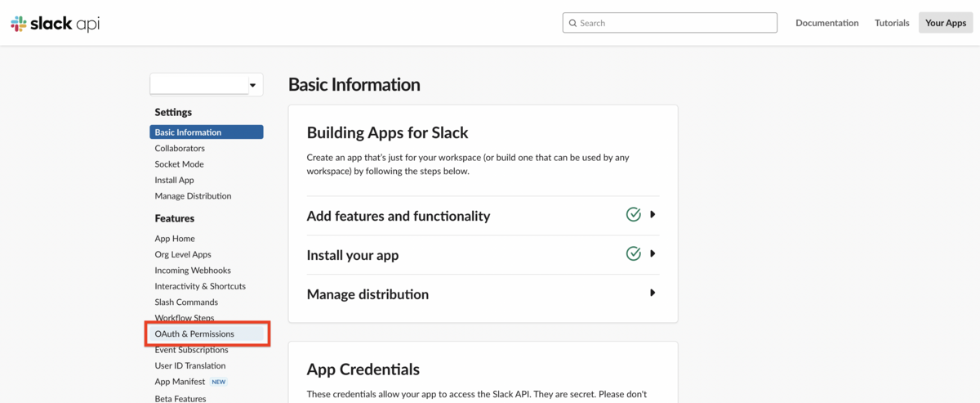This screenshot has width=980, height=403.
Task: Click the Slack API logo
Action: tap(56, 24)
